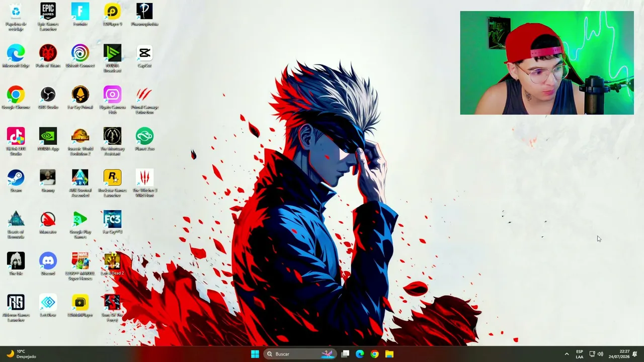Select the Google Chrome desktop shortcut
Screen dimensions: 644x362
click(16, 98)
